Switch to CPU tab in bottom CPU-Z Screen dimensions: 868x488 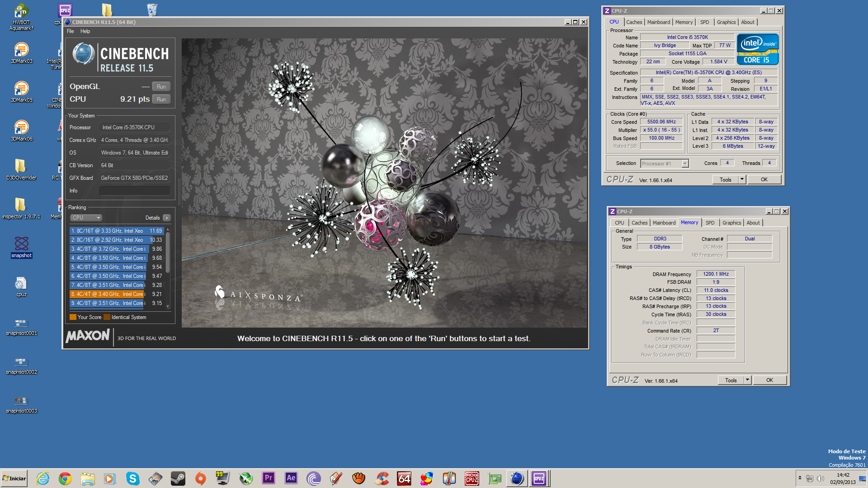tap(619, 223)
